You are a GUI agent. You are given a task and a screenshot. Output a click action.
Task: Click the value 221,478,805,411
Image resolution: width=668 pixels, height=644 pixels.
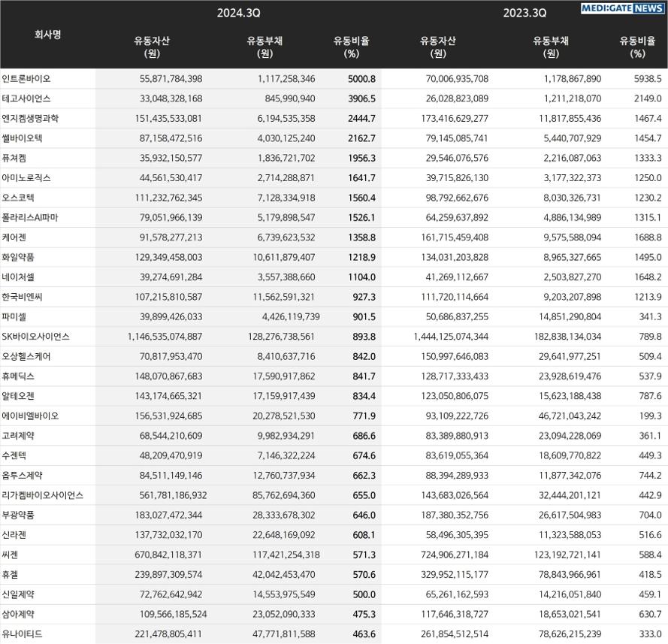(x=168, y=633)
